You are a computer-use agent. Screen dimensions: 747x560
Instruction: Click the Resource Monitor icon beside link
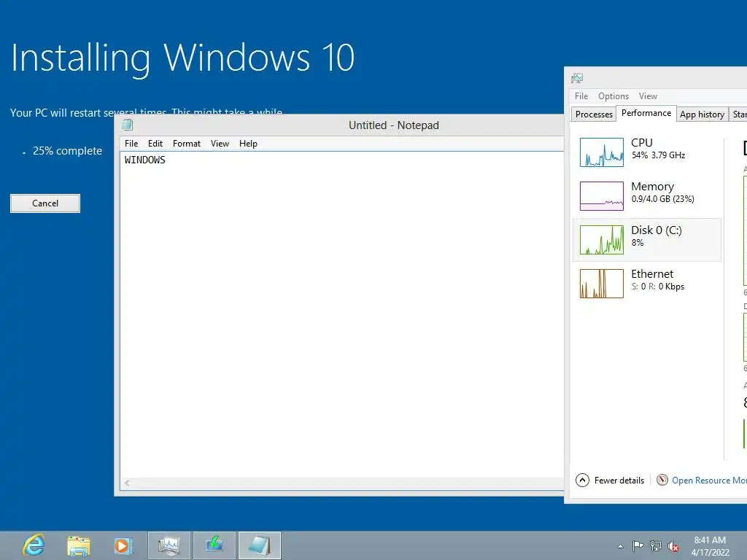pos(662,480)
